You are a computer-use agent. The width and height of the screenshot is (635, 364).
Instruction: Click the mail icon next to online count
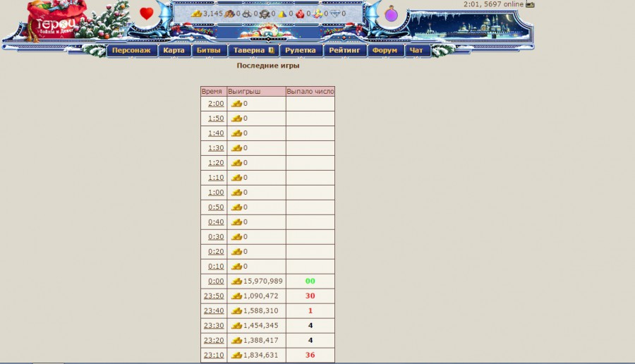point(530,4)
